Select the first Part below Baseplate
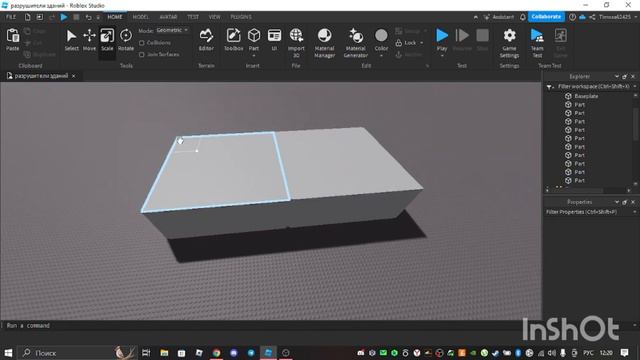Screen dimensions: 640x360 (580, 104)
